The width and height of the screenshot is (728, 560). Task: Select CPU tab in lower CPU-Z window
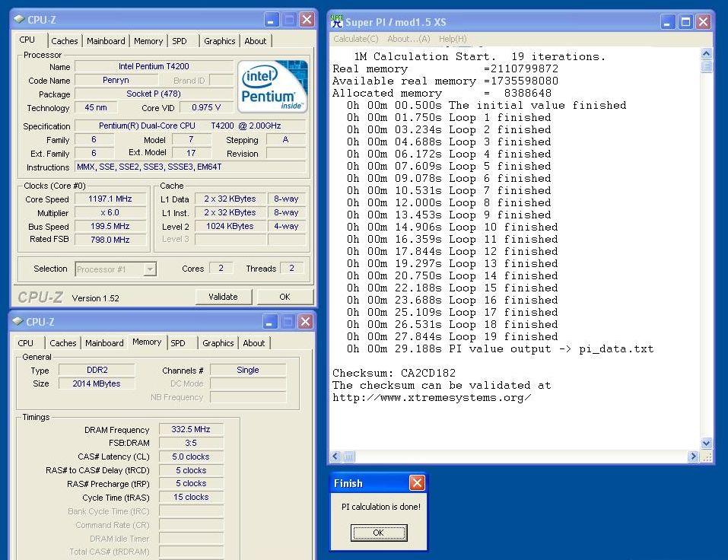(x=26, y=343)
